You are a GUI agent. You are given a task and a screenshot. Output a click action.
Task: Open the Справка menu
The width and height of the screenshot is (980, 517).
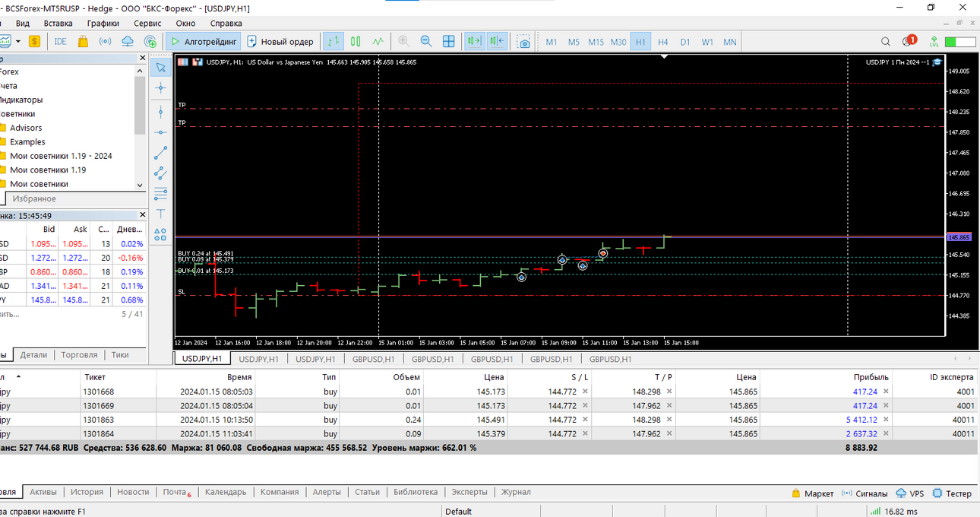pos(226,23)
